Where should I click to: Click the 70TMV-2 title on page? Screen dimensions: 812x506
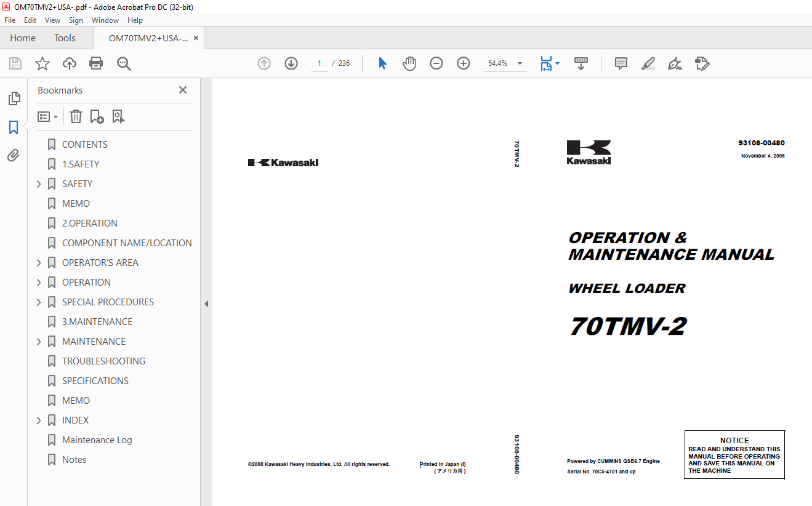pyautogui.click(x=627, y=327)
